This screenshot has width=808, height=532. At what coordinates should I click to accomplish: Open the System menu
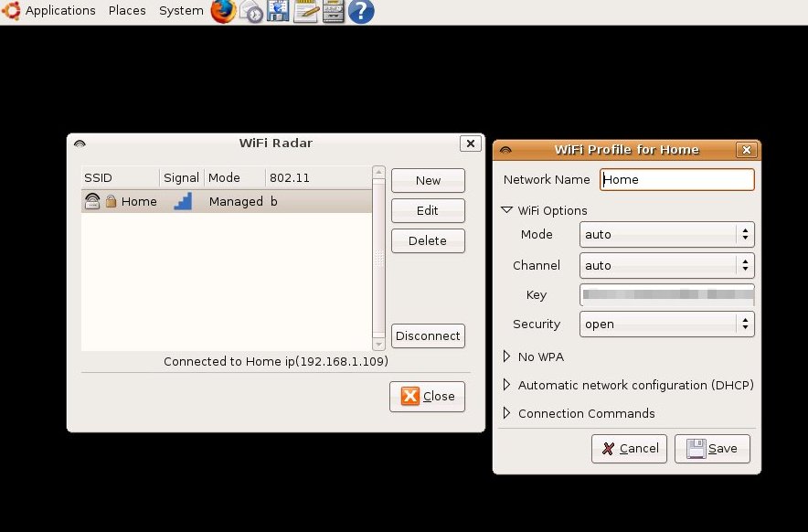(x=181, y=11)
